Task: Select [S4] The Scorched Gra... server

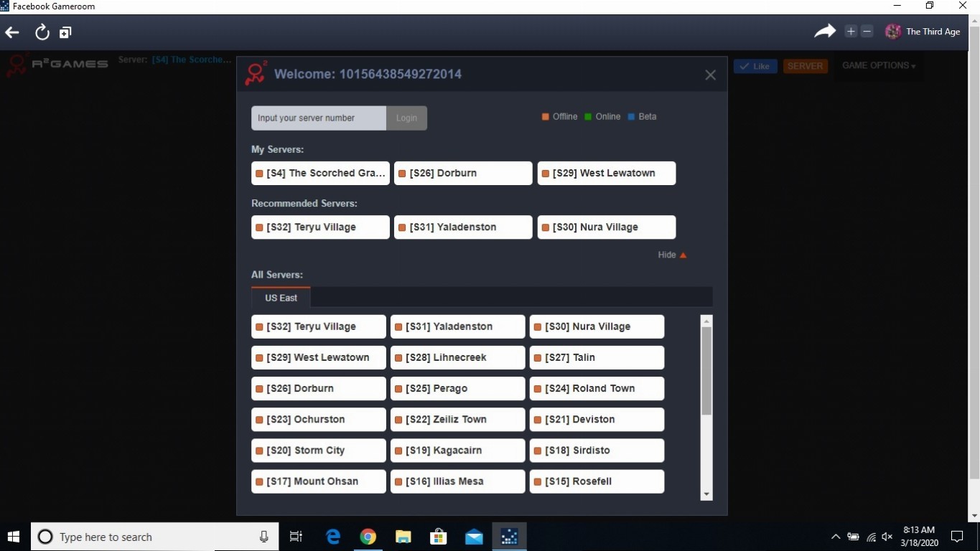Action: point(320,173)
